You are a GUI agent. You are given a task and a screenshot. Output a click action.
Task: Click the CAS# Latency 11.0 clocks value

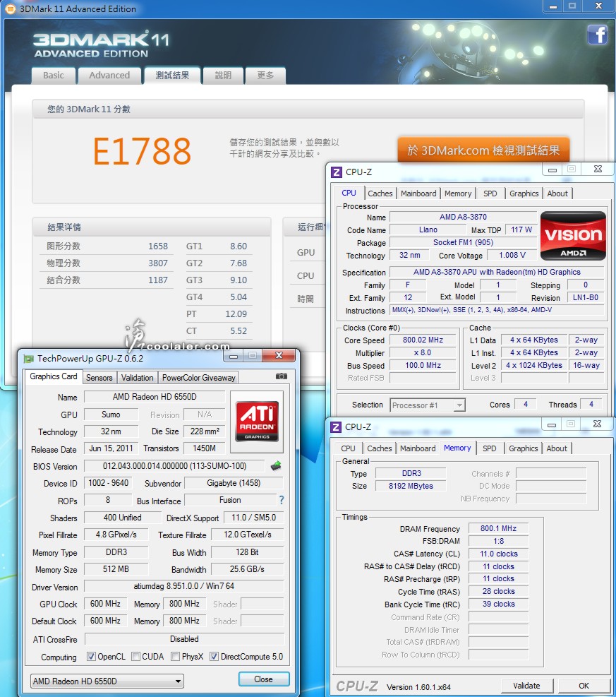point(498,554)
